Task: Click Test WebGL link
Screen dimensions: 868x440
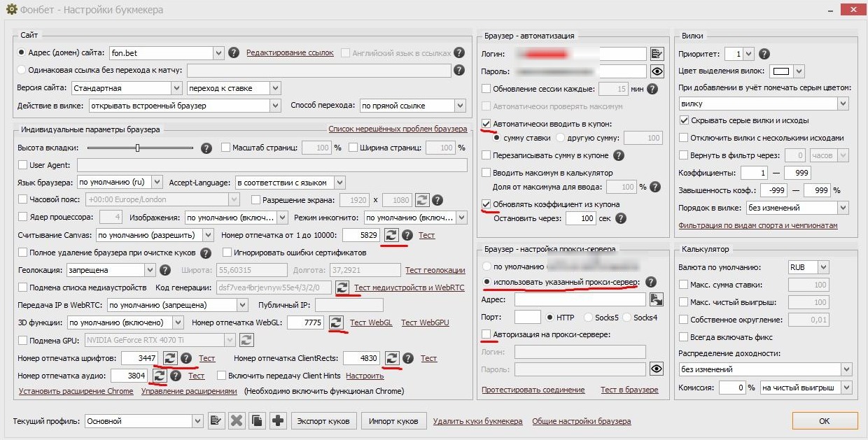Action: click(371, 322)
